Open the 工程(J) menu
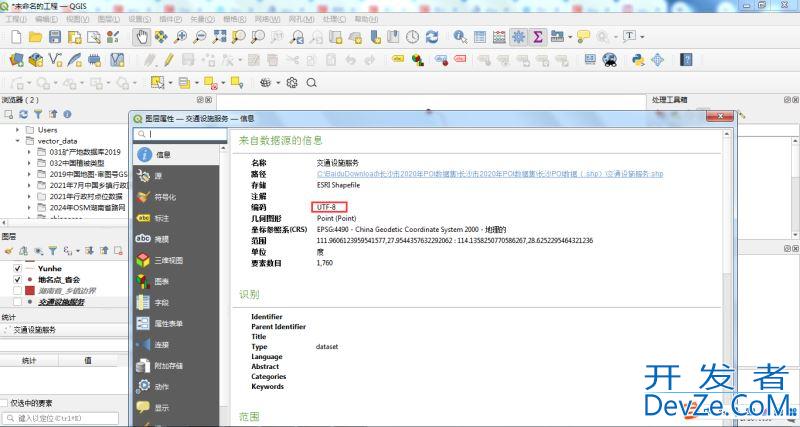 point(16,19)
